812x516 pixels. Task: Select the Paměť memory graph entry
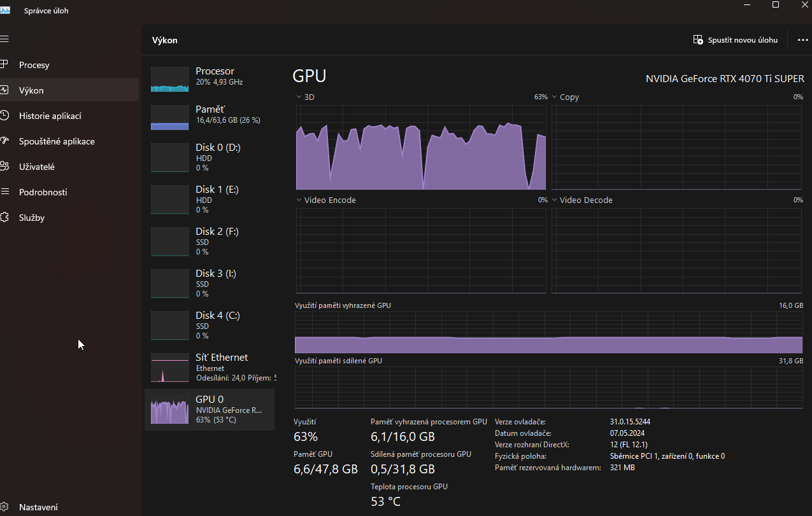(x=210, y=115)
